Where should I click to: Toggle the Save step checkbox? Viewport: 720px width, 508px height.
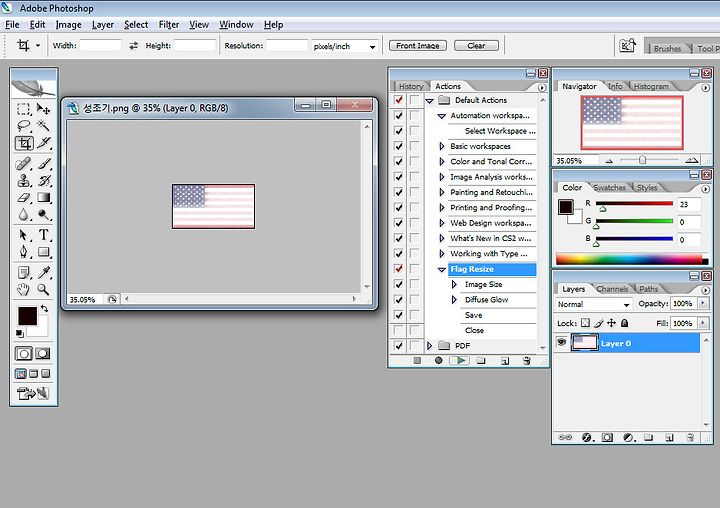399,315
